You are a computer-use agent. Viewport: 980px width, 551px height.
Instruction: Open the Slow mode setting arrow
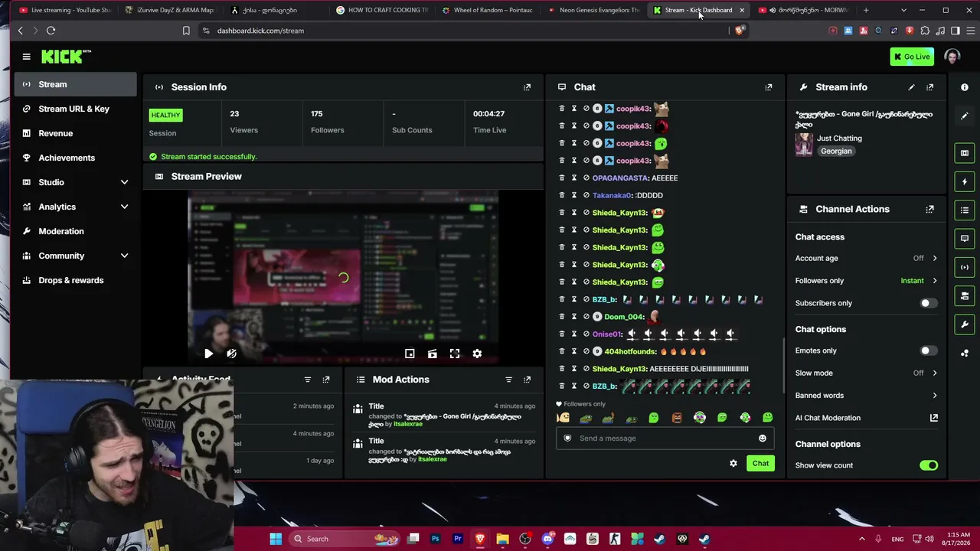click(x=935, y=373)
